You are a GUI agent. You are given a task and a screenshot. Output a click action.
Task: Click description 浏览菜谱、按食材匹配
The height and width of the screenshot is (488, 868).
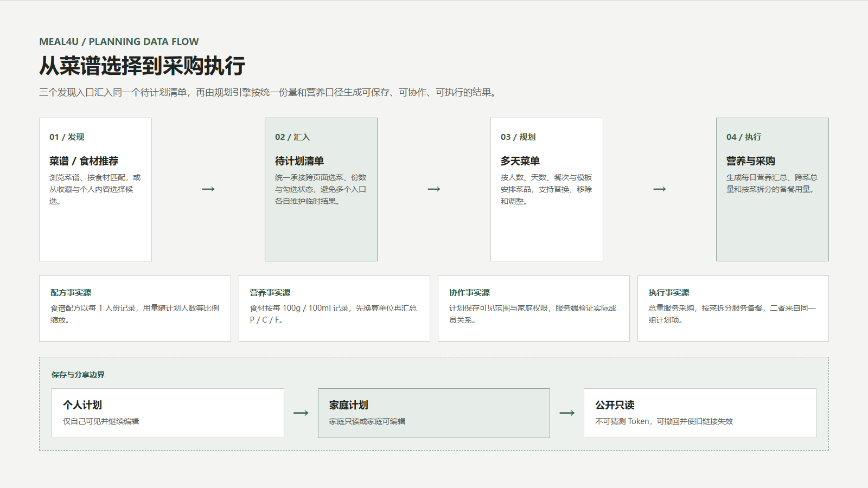(x=95, y=189)
